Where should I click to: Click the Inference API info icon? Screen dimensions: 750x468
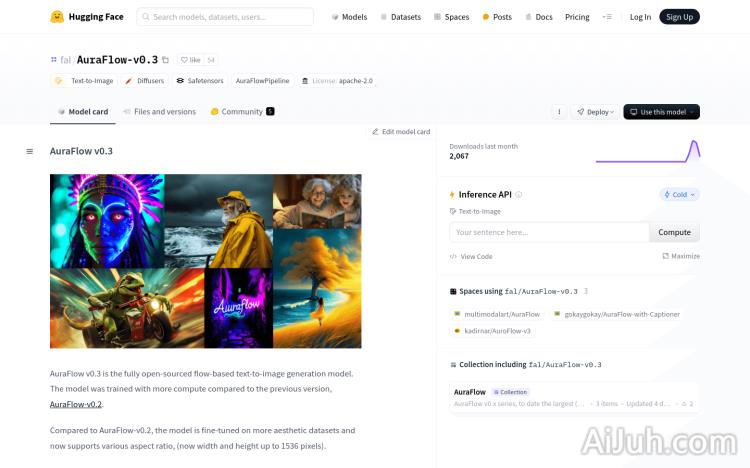coord(518,194)
